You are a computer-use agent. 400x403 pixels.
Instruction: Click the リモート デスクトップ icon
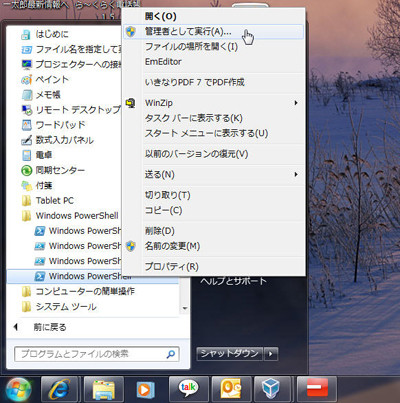coord(26,110)
